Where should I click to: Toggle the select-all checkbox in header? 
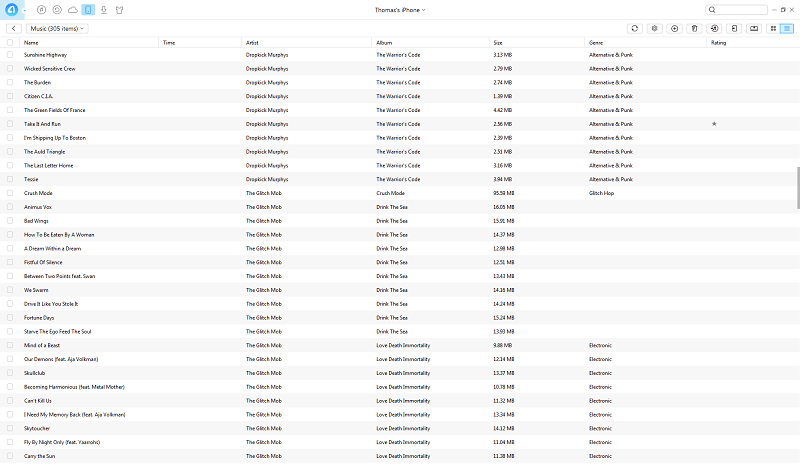[x=10, y=43]
